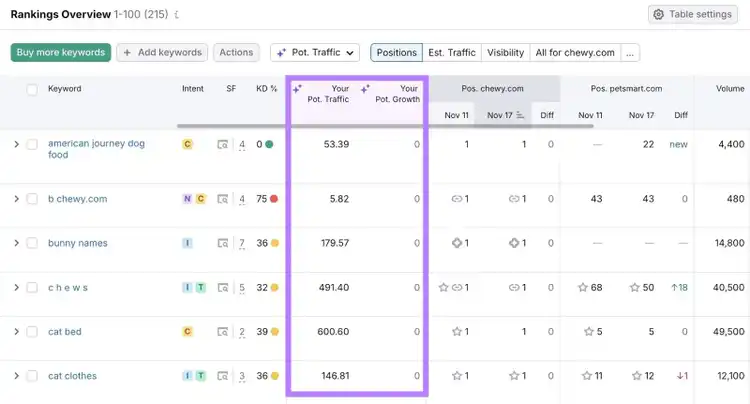Select the Positions tab
The image size is (750, 404).
click(397, 53)
